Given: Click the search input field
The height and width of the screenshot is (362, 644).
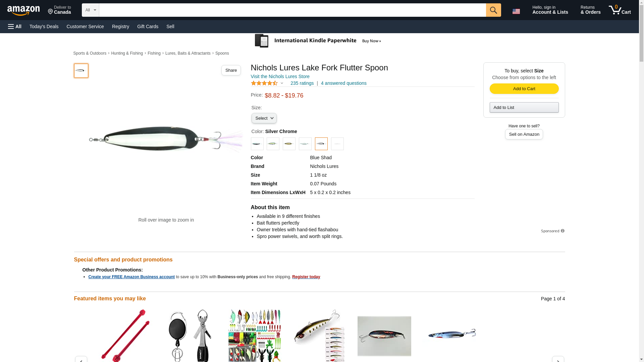Looking at the screenshot, I should [x=292, y=10].
